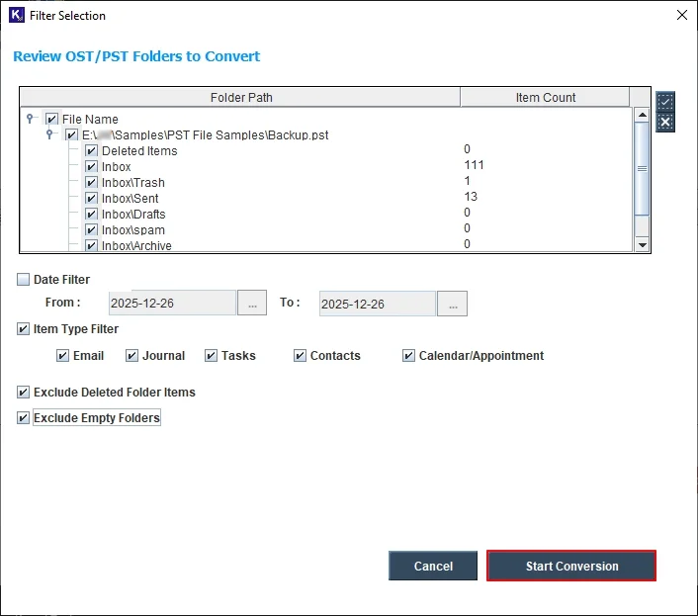Toggle Exclude Deleted Folder Items checkbox
698x616 pixels.
tap(23, 393)
